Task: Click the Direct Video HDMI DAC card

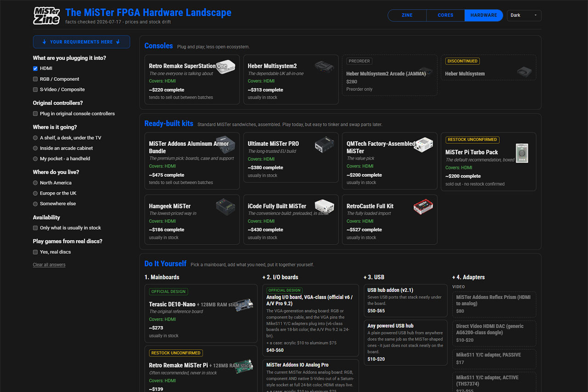Action: click(494, 334)
